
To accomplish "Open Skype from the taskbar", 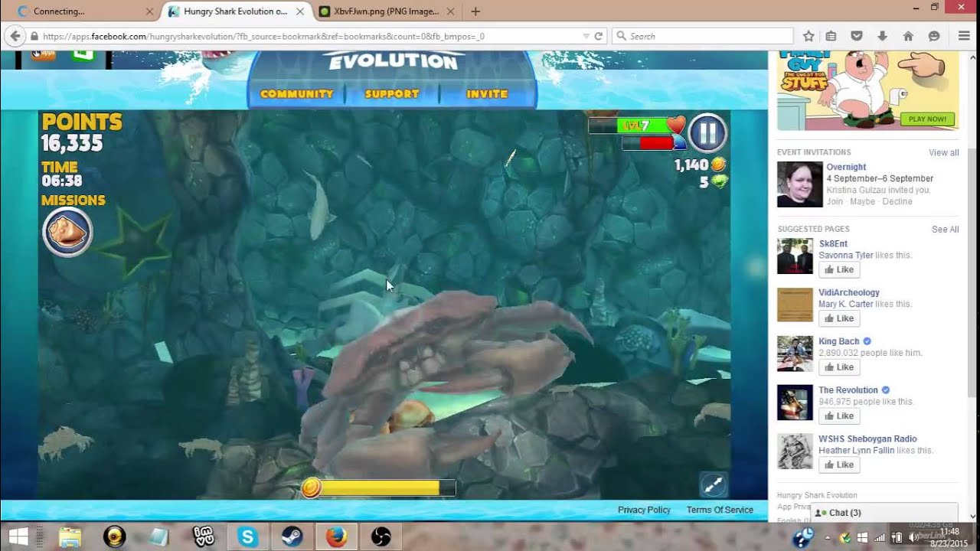I will [x=248, y=537].
